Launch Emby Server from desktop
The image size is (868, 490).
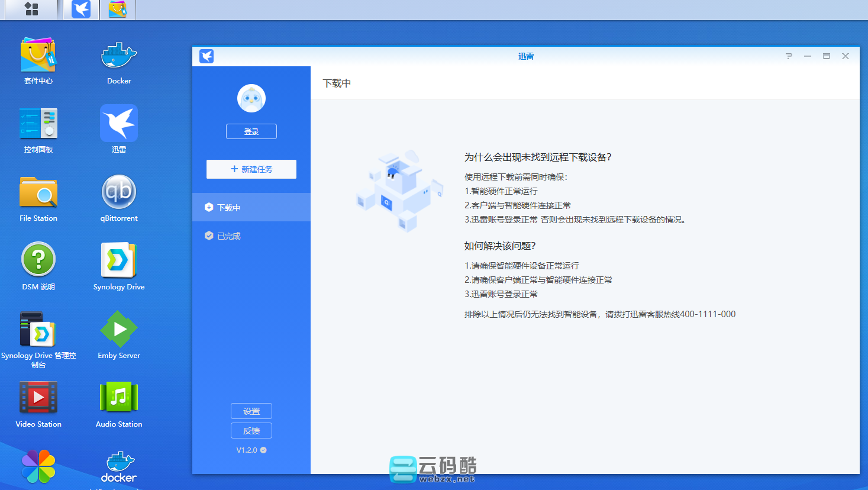119,330
